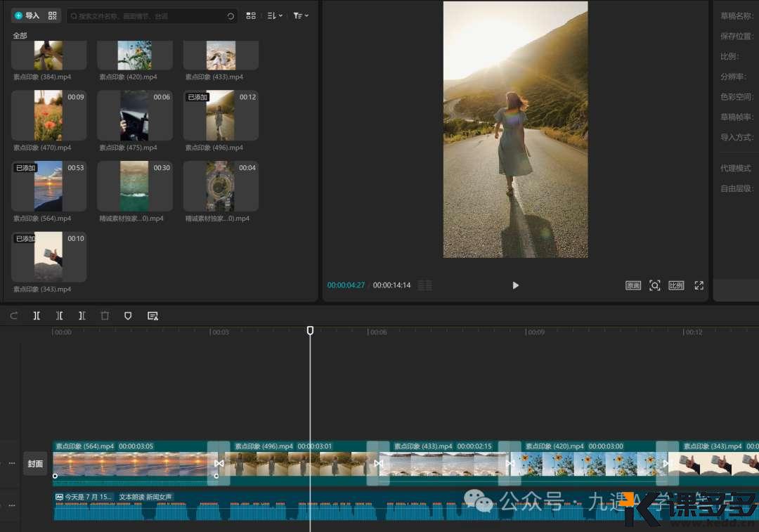The height and width of the screenshot is (532, 759).
Task: Click the transition between 433 and 420 clips
Action: pyautogui.click(x=510, y=463)
